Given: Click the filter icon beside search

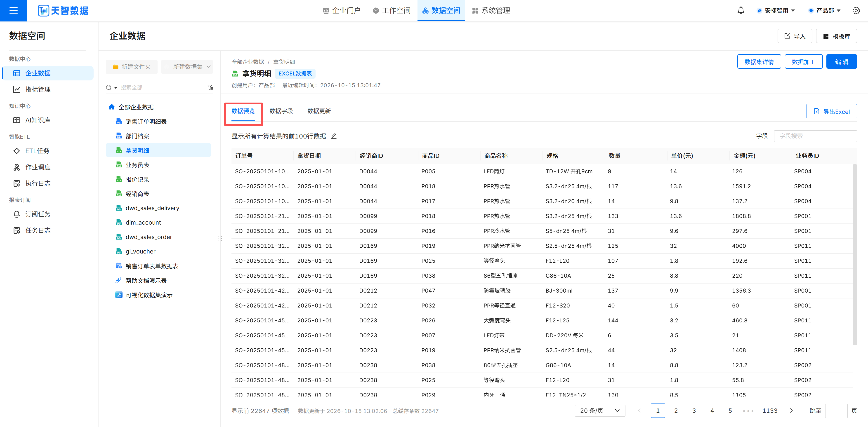Looking at the screenshot, I should coord(210,88).
